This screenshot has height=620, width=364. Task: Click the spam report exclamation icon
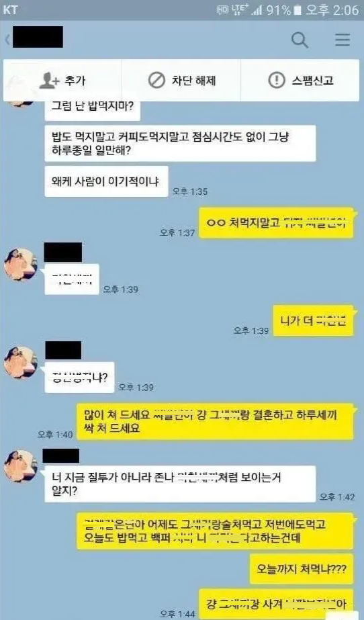[276, 80]
